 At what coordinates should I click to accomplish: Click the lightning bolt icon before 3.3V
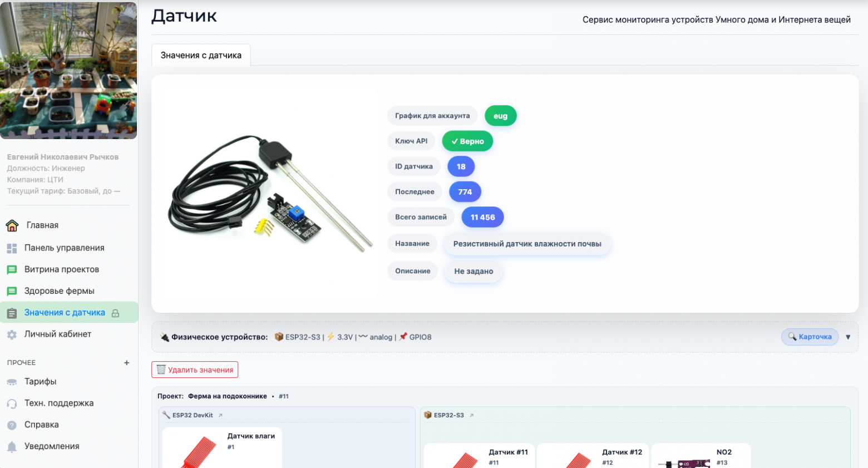coord(331,337)
